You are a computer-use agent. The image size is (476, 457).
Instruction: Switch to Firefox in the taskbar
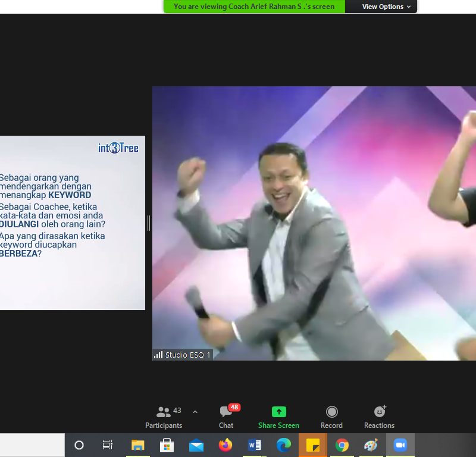(x=225, y=445)
